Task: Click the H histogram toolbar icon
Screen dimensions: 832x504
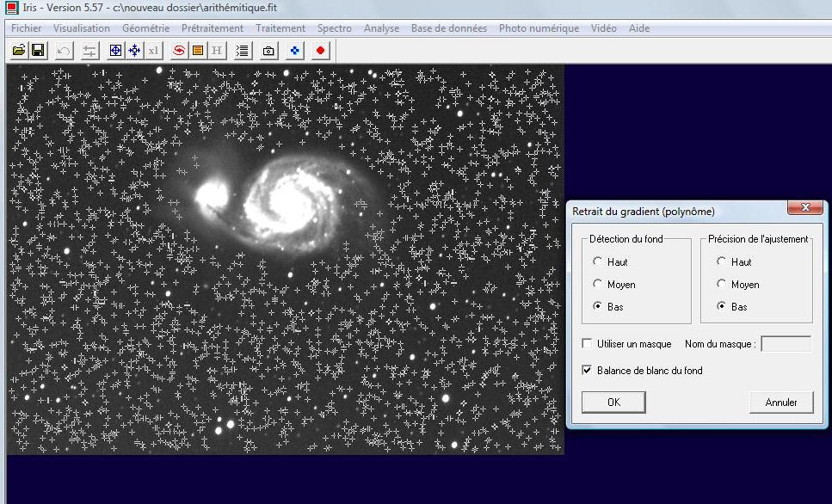Action: 217,51
